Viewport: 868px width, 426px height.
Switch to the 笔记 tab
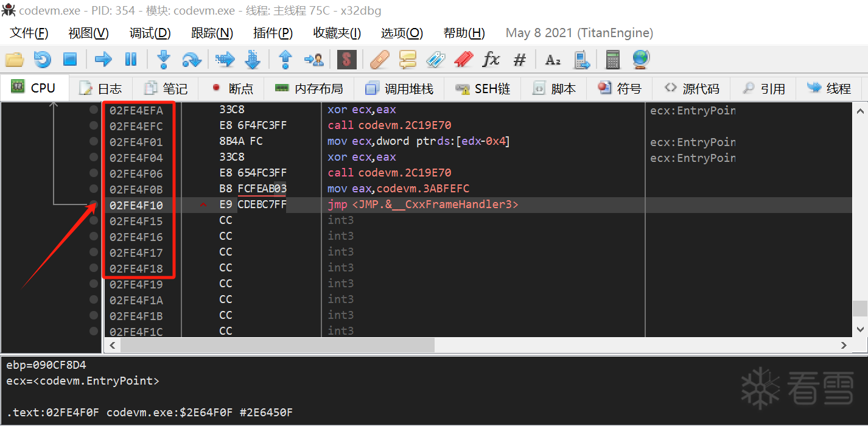[x=166, y=89]
